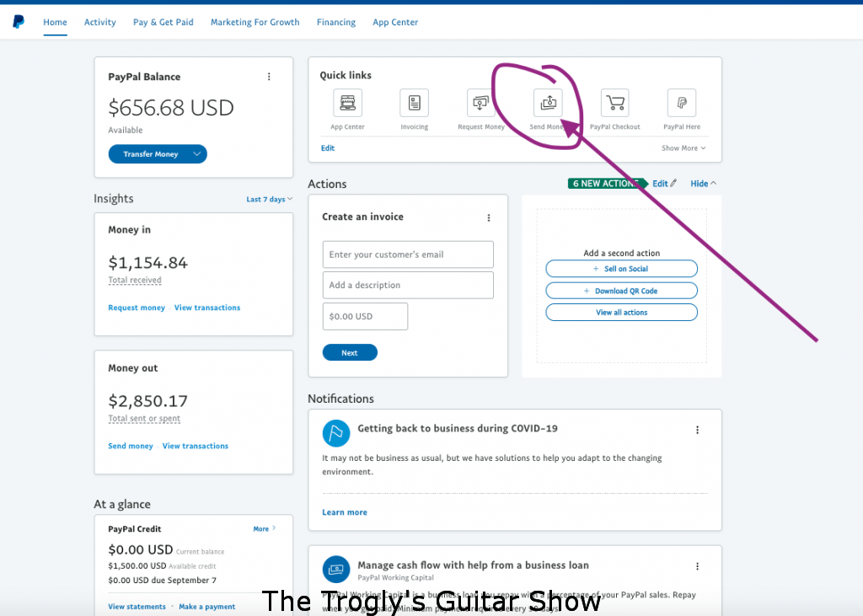Change the Last 7 days range
Viewport: 863px width, 616px height.
269,199
